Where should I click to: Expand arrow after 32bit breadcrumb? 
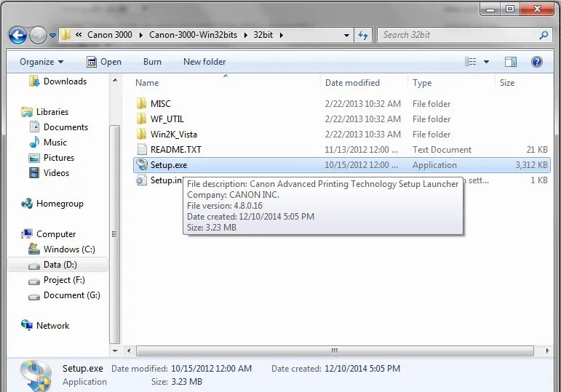[x=281, y=35]
